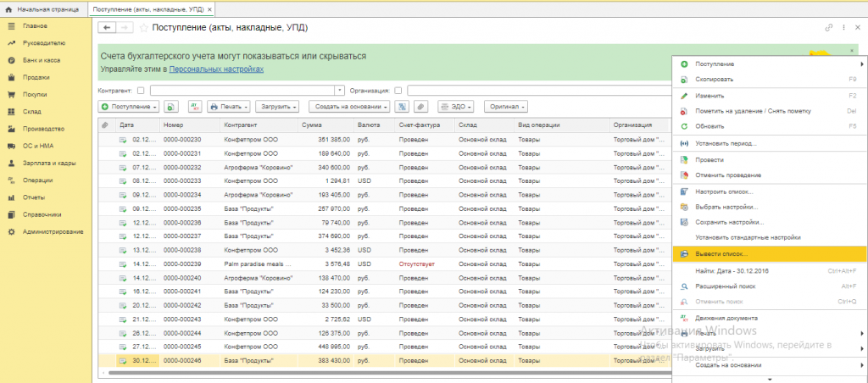Expand the Контрагент field dropdown arrow

[340, 90]
